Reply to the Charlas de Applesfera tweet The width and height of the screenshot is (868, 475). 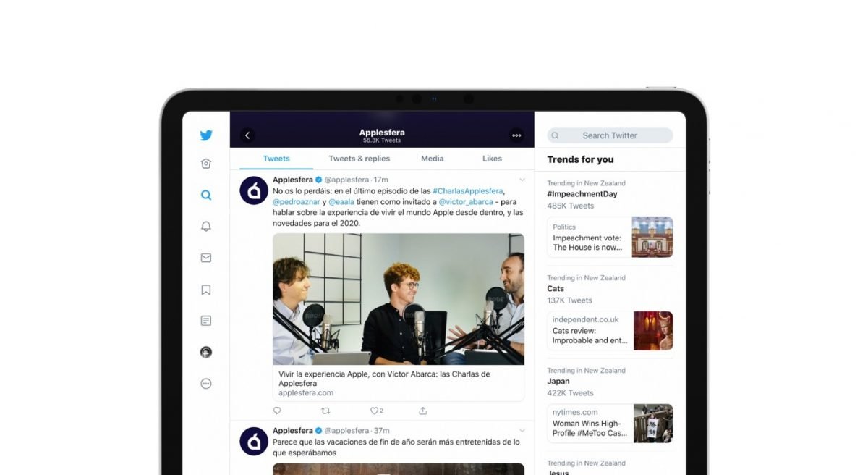click(x=277, y=411)
